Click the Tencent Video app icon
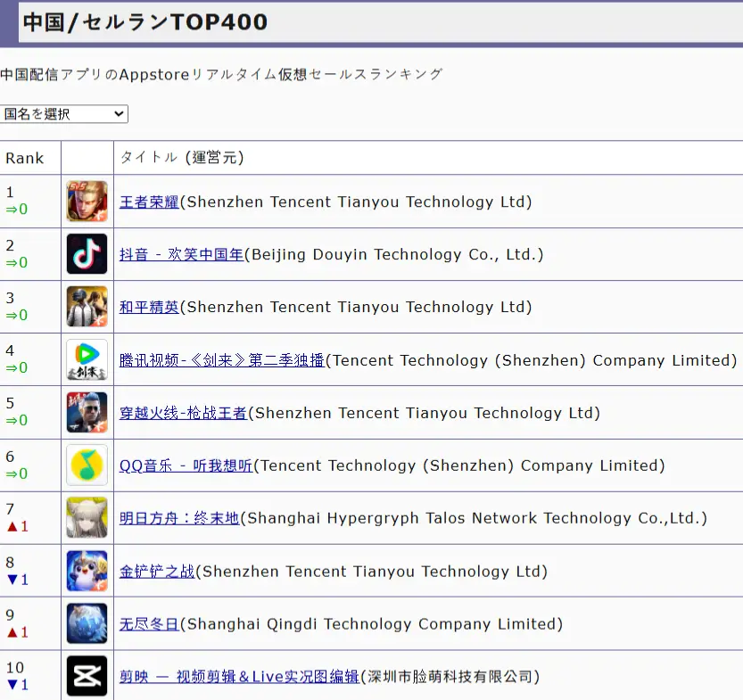This screenshot has height=700, width=743. tap(87, 359)
